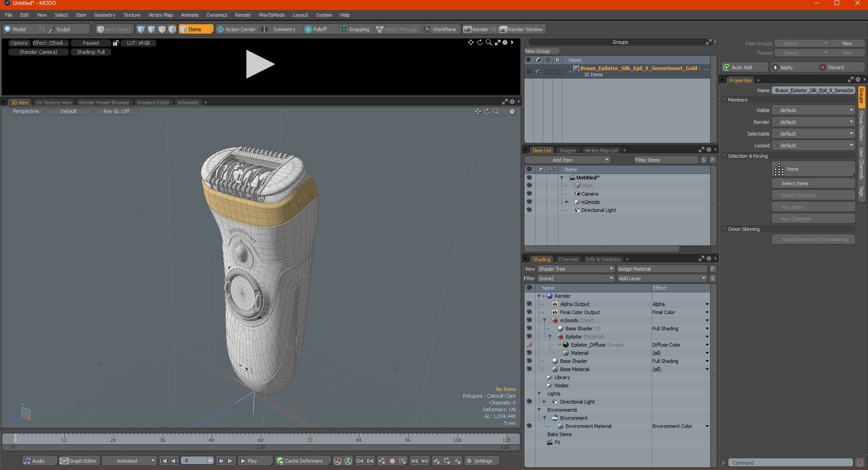Click the Cache Deformers button

pyautogui.click(x=300, y=461)
